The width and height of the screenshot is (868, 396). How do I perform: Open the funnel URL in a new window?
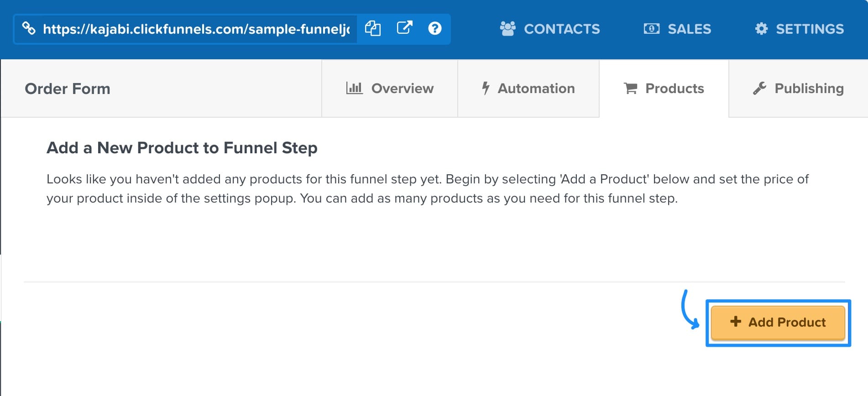pos(404,28)
